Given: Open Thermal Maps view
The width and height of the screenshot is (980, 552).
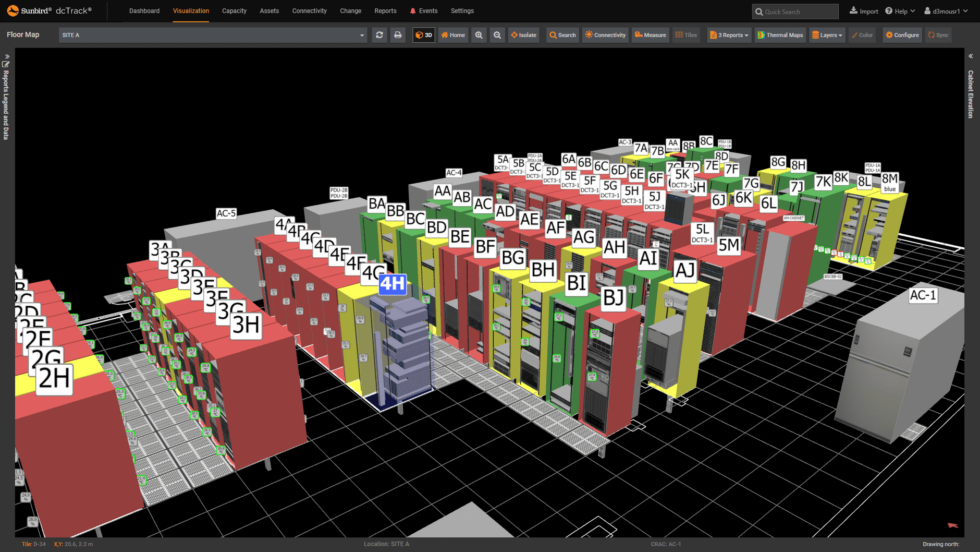Looking at the screenshot, I should (780, 35).
